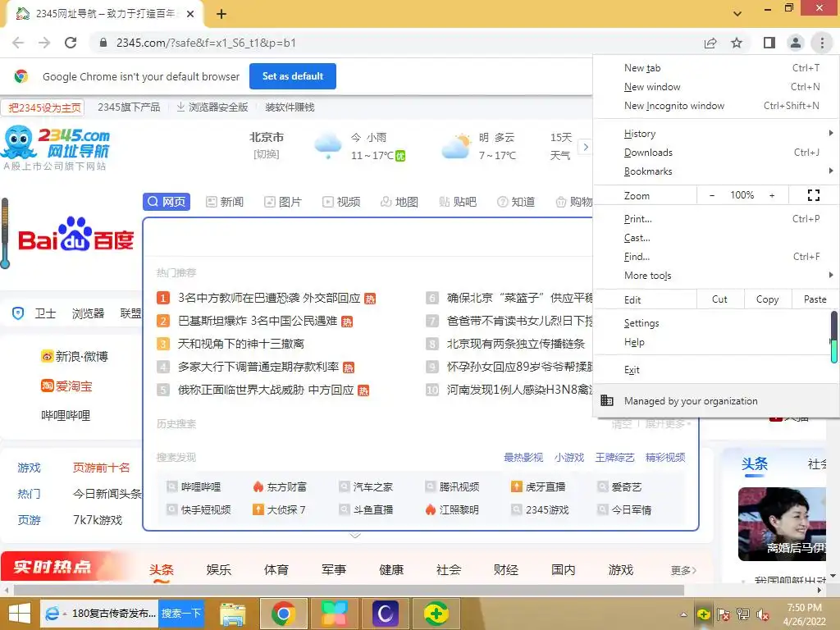
Task: Click the news thumbnail of the woman
Action: coord(782,524)
